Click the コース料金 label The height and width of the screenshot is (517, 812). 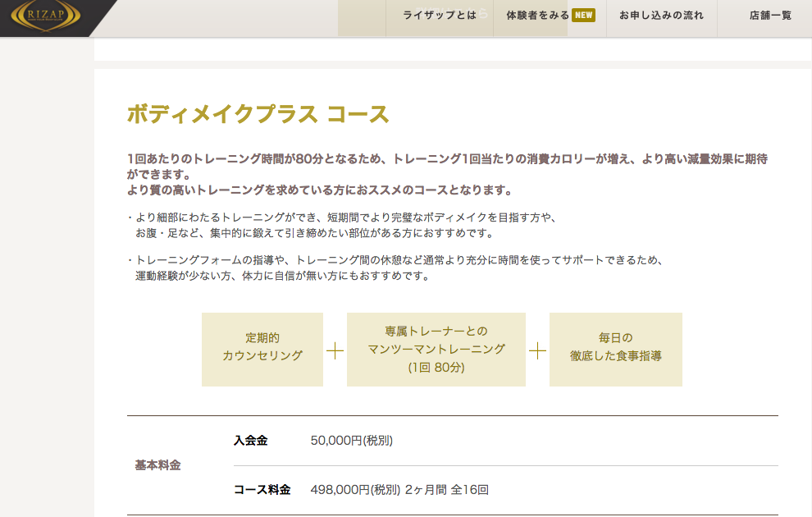pyautogui.click(x=262, y=490)
